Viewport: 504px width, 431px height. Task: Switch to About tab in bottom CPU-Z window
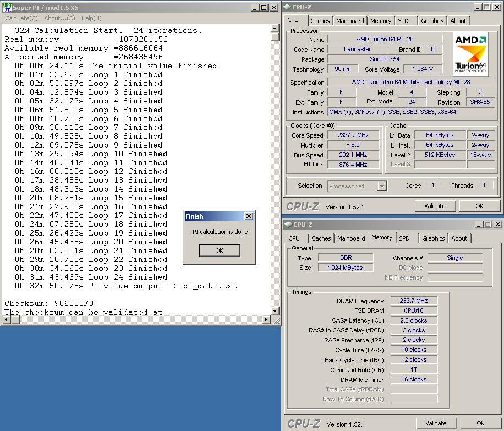(459, 238)
